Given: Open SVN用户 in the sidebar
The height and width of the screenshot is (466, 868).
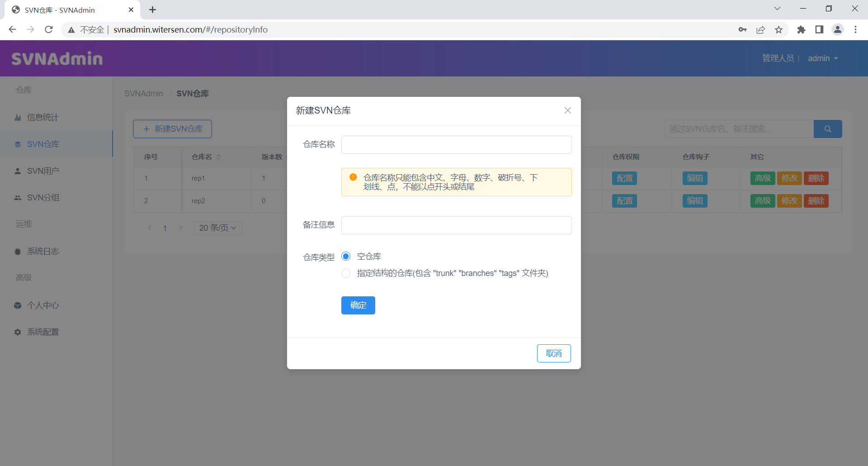Looking at the screenshot, I should tap(57, 171).
